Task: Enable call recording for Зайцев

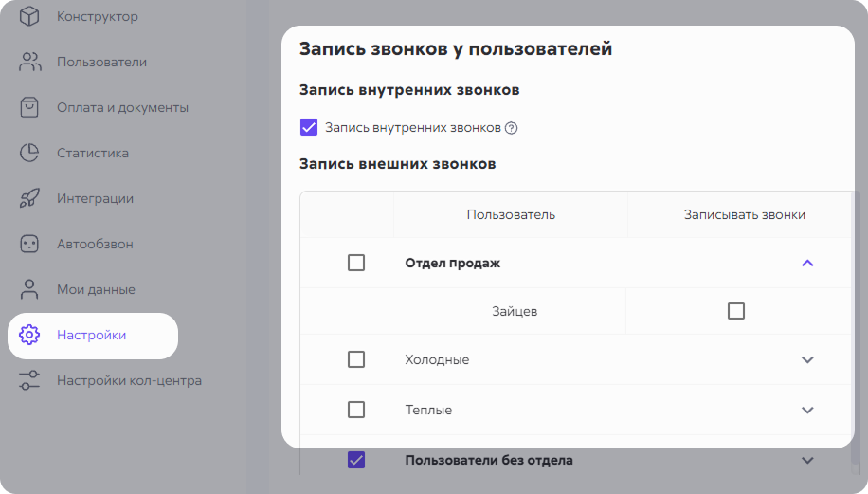Action: [x=735, y=311]
